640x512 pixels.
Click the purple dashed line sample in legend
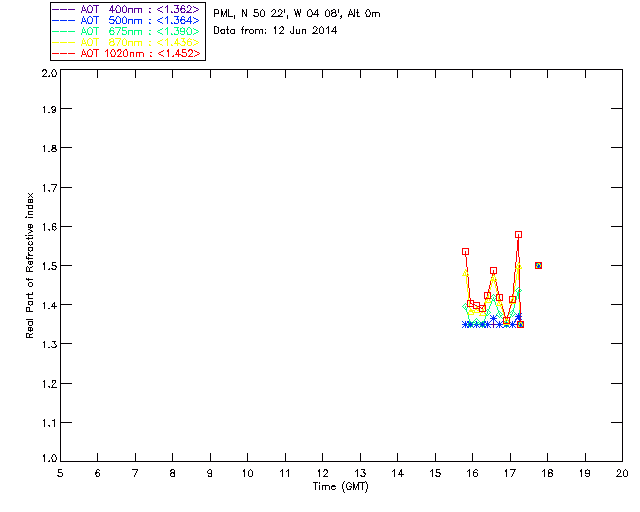click(x=64, y=9)
